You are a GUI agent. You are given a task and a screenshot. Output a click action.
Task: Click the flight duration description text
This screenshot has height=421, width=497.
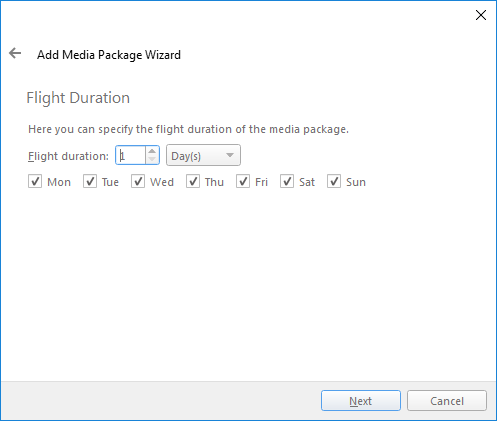click(188, 129)
